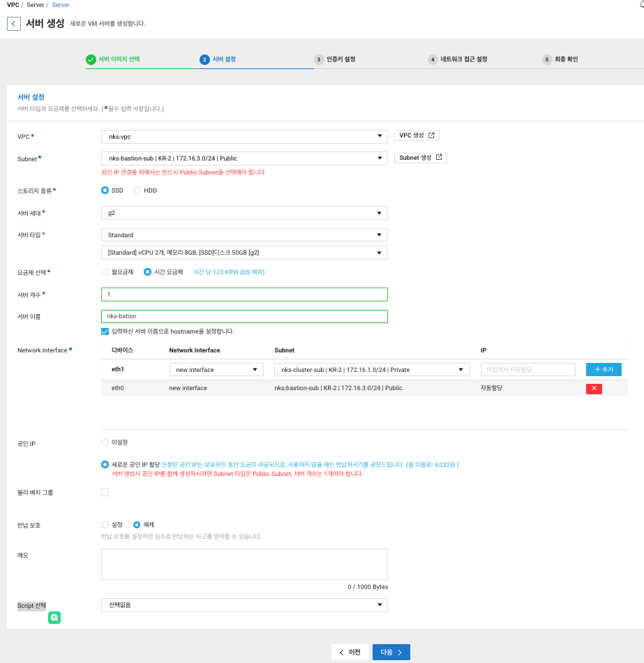Click eth0 row subnet text nks-bastion-sub
Image resolution: width=644 pixels, height=663 pixels.
338,388
